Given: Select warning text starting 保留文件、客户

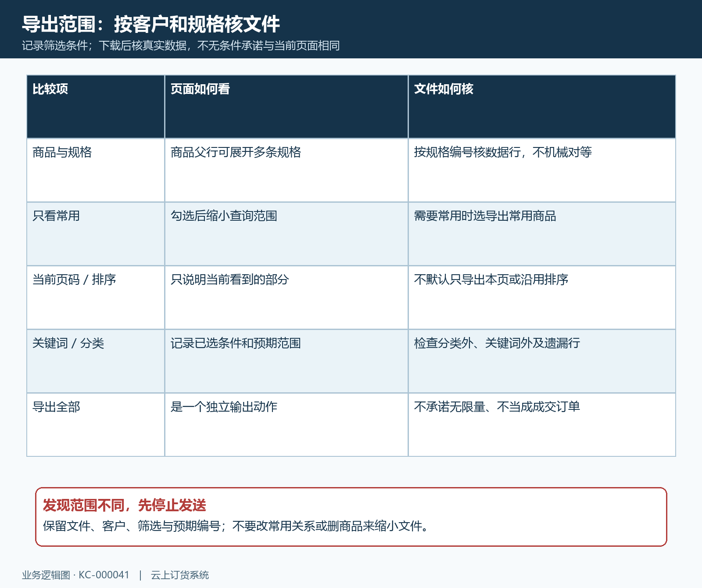Looking at the screenshot, I should (x=236, y=526).
